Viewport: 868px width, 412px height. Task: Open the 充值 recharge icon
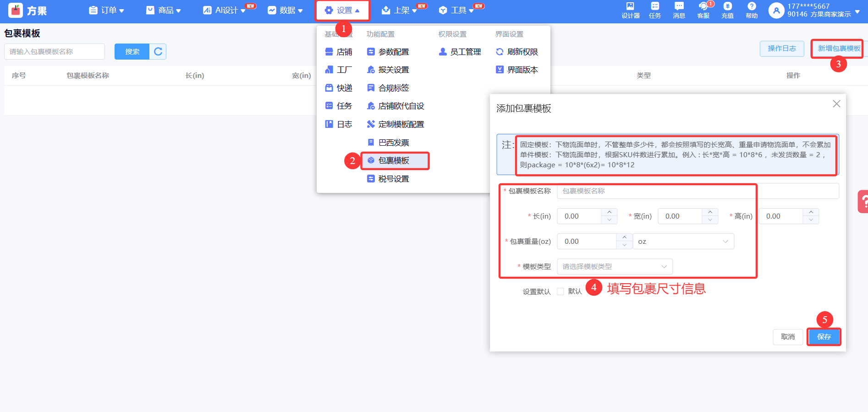(x=728, y=10)
